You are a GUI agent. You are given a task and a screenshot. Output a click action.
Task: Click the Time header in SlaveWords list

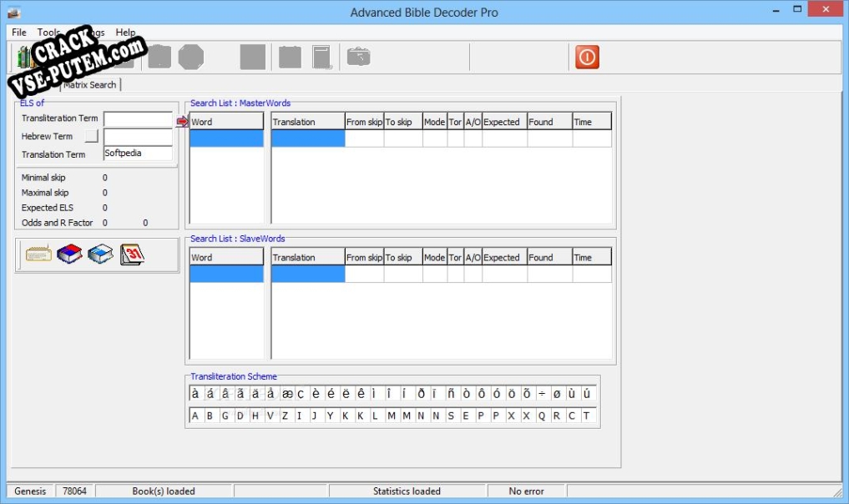(x=592, y=257)
